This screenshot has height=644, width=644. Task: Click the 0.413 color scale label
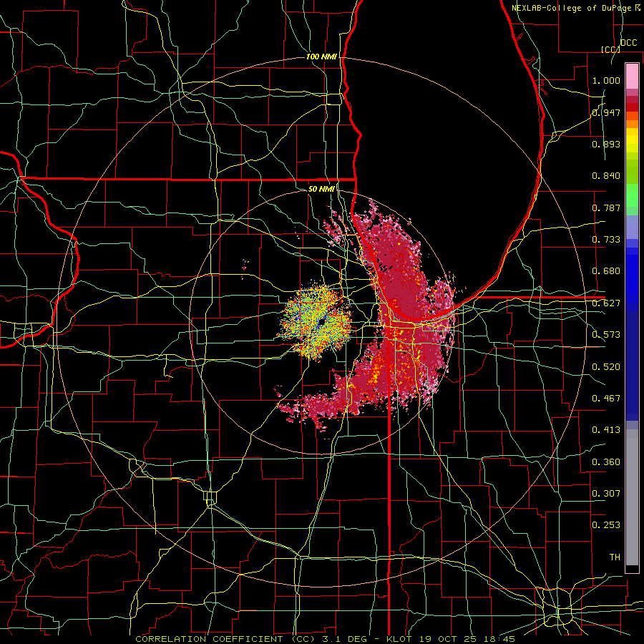606,430
